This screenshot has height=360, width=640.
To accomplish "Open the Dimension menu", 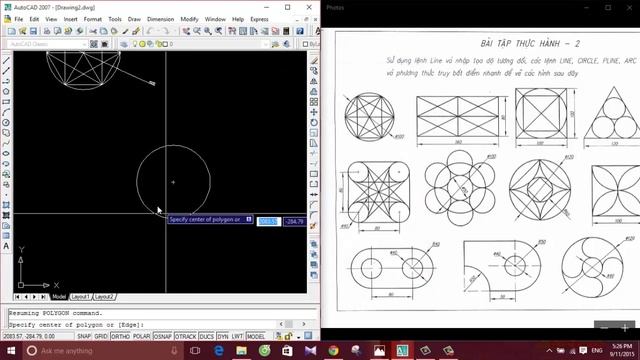I will [x=160, y=19].
